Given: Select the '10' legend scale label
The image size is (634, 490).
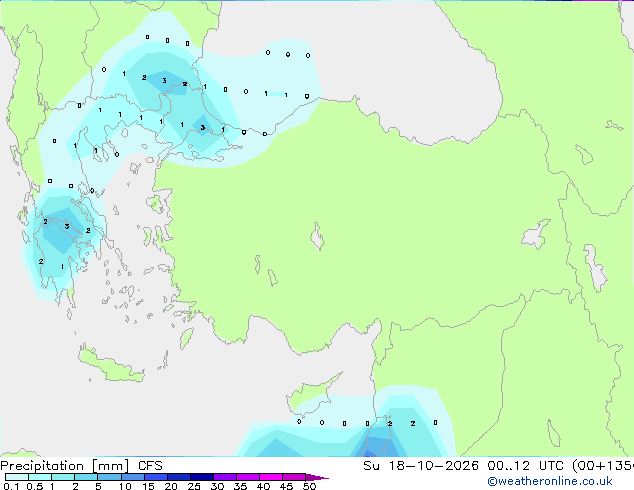Looking at the screenshot, I should click(125, 486).
